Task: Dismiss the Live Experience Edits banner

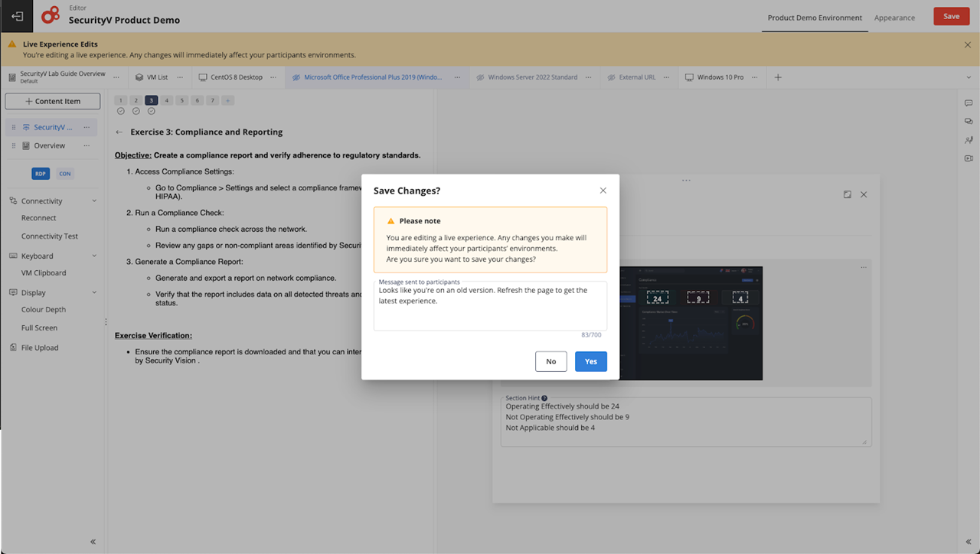Action: pos(968,45)
